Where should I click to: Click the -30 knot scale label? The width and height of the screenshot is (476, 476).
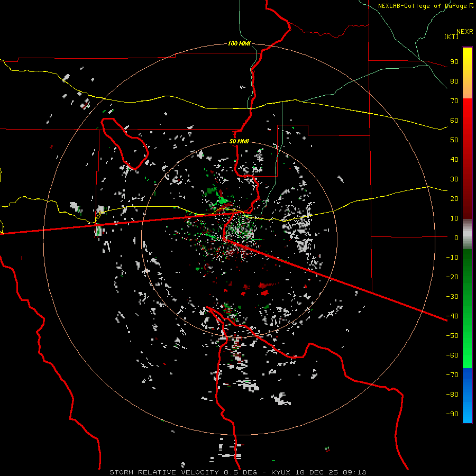452,297
